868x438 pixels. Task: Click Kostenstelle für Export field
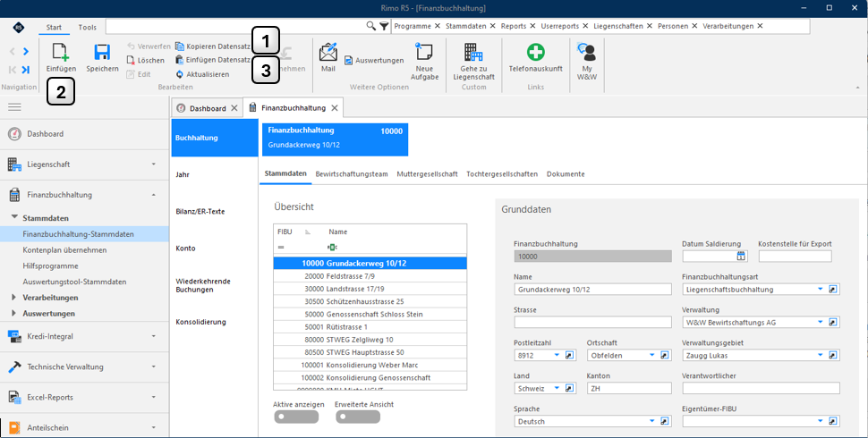point(795,256)
